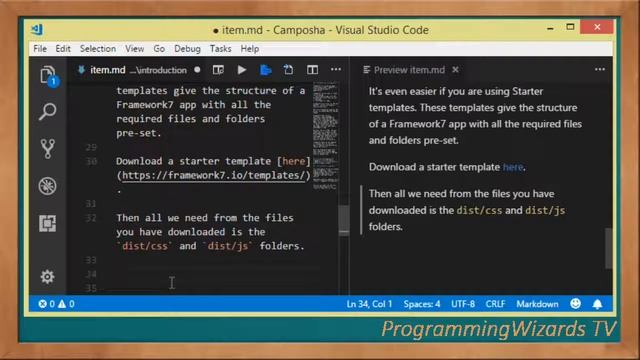Click the 'here' link in preview pane

point(513,167)
